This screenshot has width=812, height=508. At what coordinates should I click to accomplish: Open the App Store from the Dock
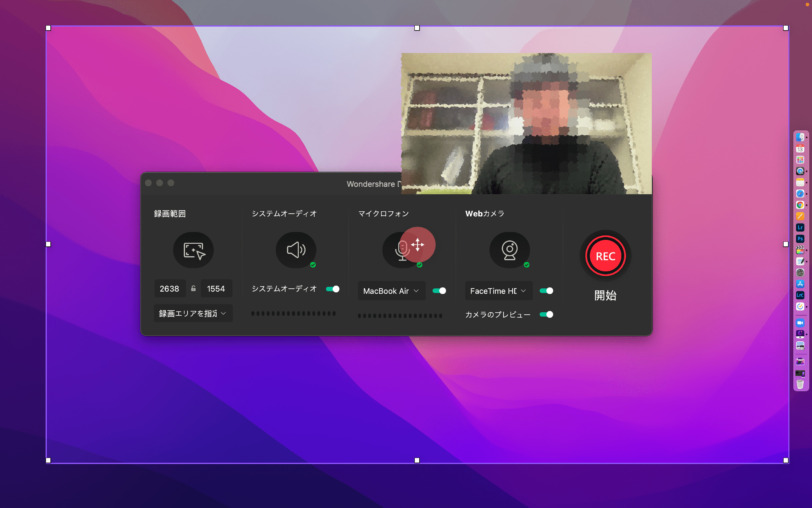(x=800, y=284)
